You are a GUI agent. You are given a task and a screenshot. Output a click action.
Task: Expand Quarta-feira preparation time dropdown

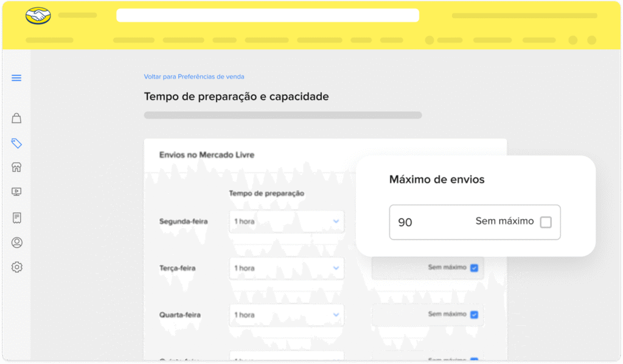pyautogui.click(x=287, y=315)
